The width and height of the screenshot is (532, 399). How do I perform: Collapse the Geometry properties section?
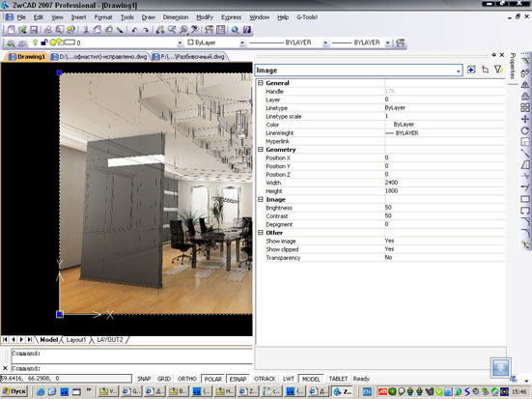(x=261, y=150)
